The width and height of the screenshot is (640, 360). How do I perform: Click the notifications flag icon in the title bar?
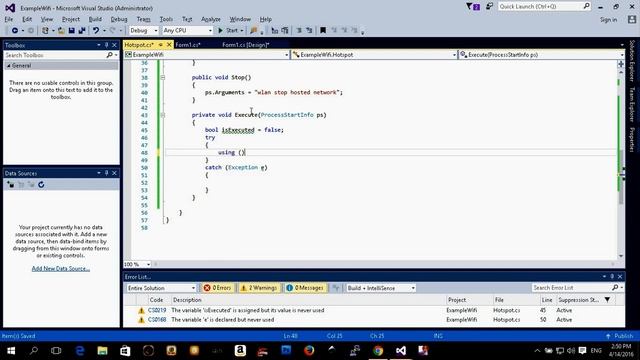[473, 7]
